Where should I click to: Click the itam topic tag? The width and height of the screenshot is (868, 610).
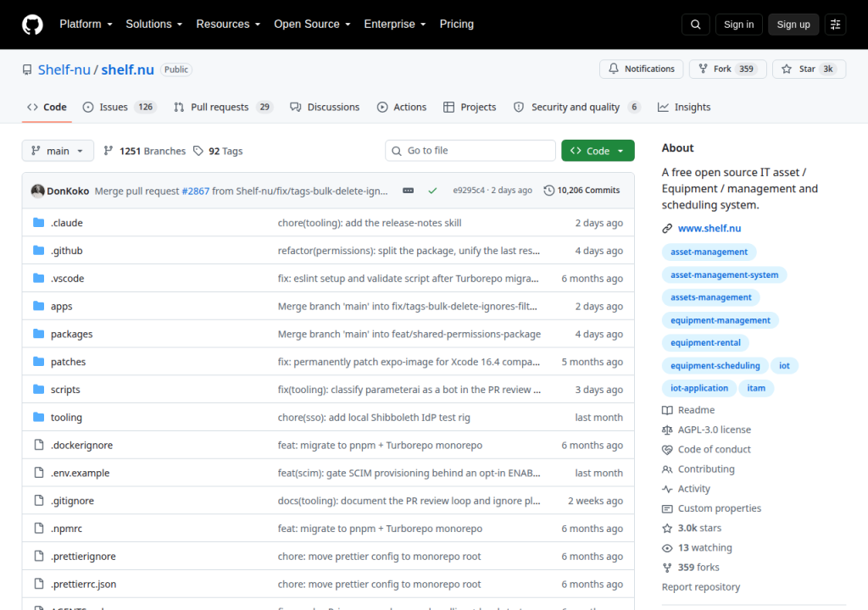pos(755,388)
